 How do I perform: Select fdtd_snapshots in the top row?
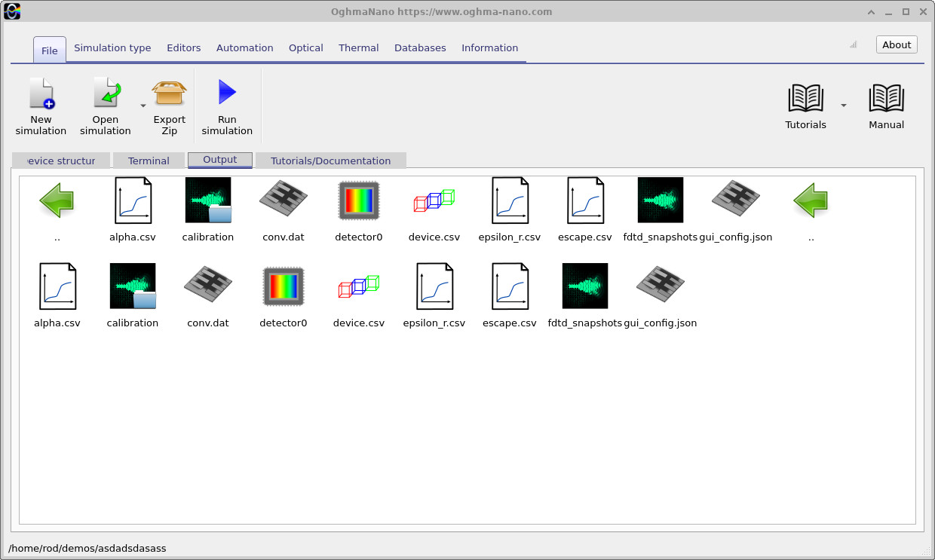click(x=661, y=210)
